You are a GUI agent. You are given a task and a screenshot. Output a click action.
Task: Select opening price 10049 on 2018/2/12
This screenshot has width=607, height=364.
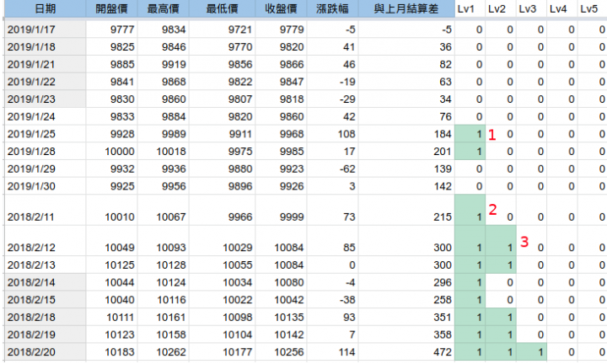click(111, 241)
